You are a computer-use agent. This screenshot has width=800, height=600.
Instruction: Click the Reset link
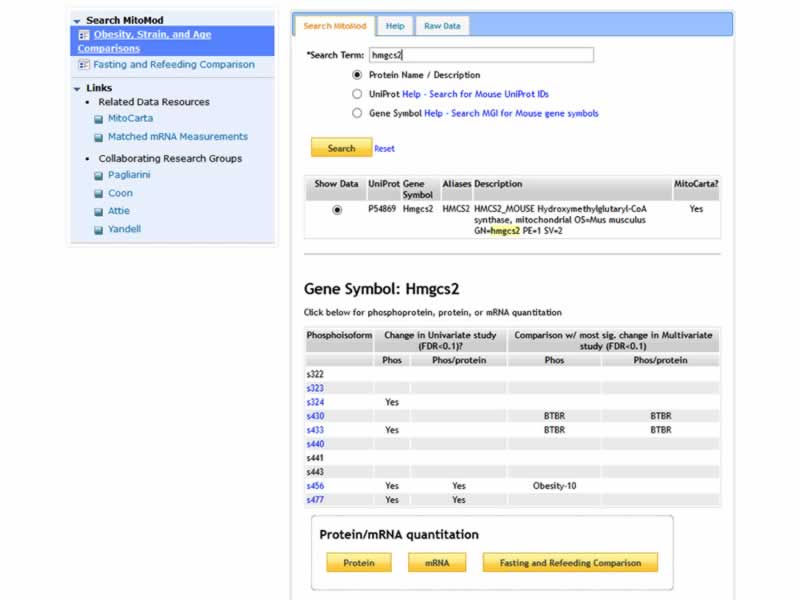(384, 149)
